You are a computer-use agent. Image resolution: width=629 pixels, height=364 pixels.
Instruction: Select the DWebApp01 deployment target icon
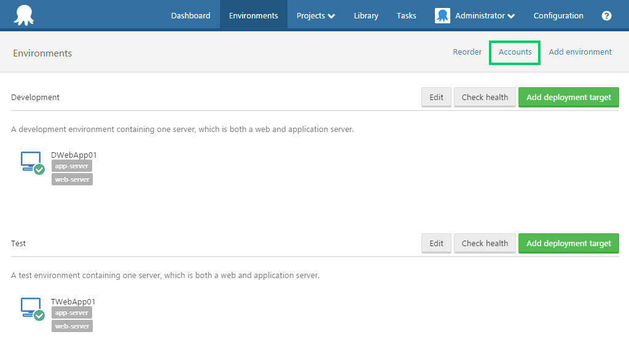point(31,160)
